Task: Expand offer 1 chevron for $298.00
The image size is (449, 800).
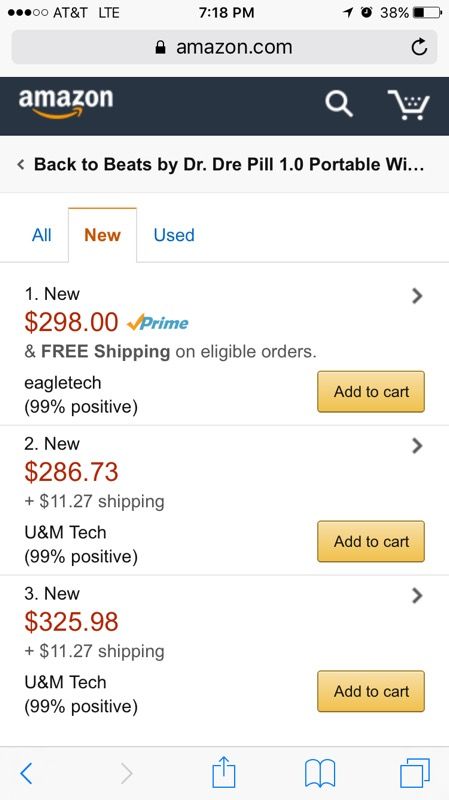Action: tap(417, 296)
